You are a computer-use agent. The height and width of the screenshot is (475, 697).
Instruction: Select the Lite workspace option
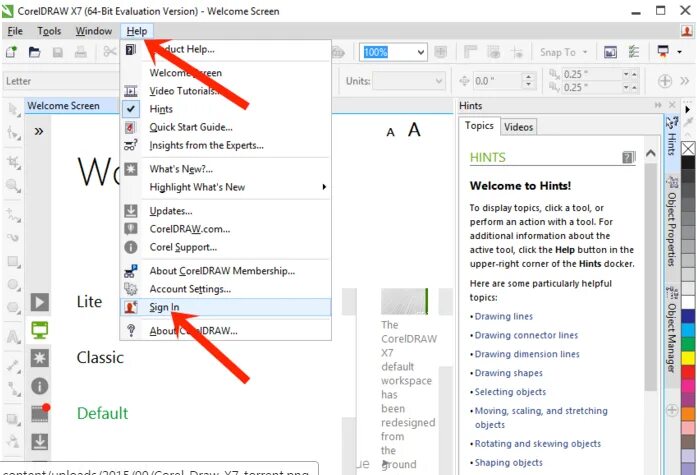coord(89,302)
